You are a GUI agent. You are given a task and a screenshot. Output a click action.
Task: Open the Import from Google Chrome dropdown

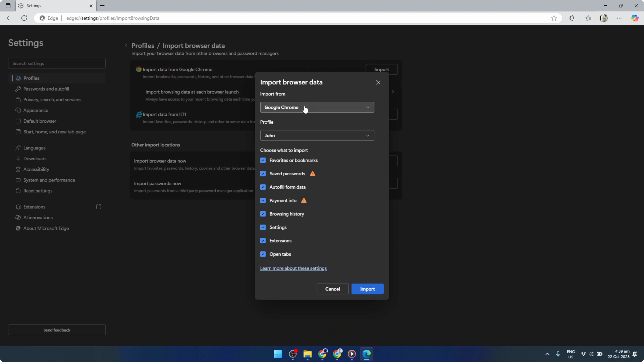pyautogui.click(x=317, y=107)
